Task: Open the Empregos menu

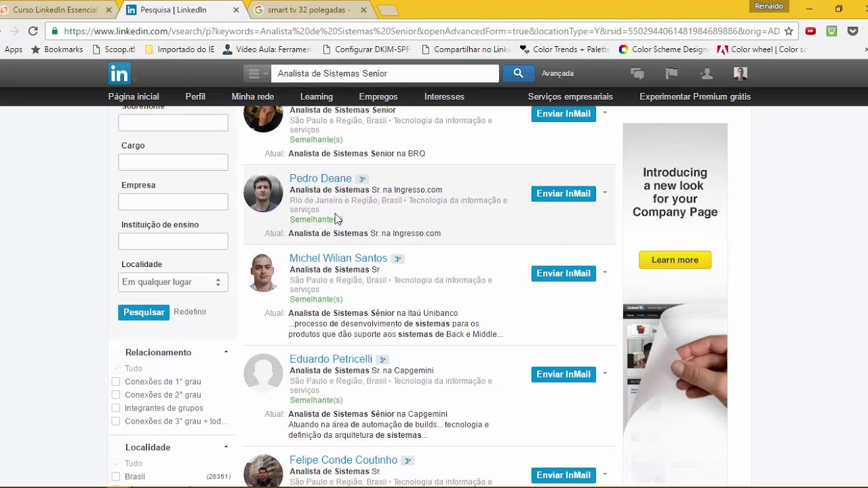Action: coord(378,97)
